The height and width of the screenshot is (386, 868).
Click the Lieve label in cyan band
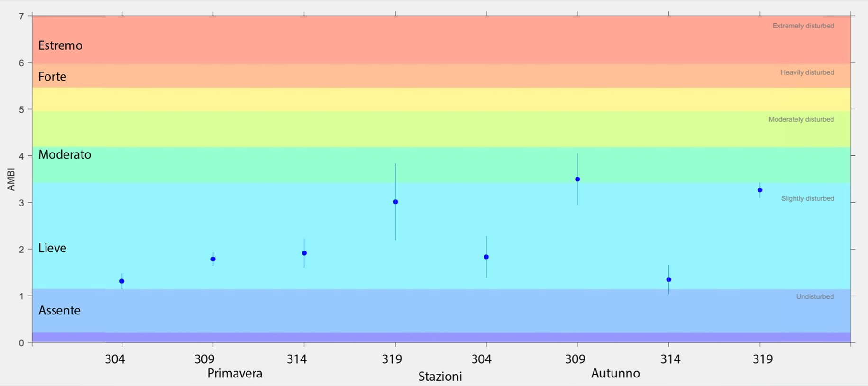coord(52,248)
